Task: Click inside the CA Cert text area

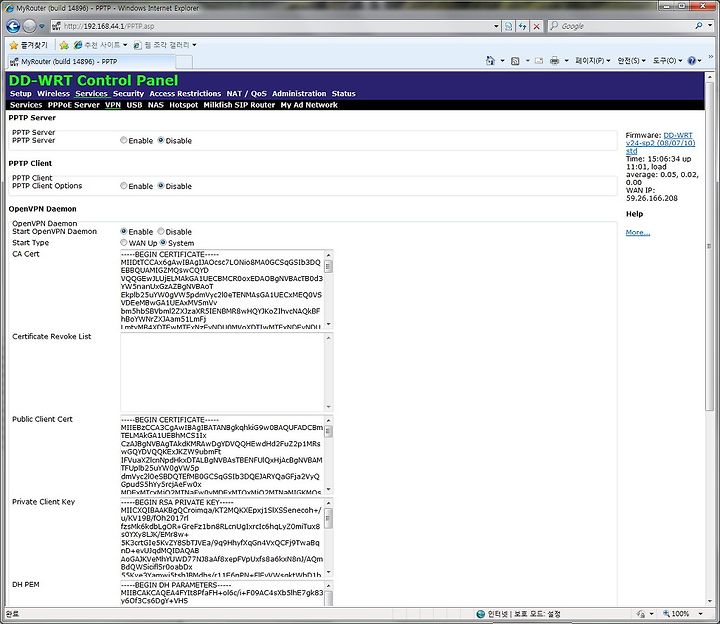Action: 222,289
